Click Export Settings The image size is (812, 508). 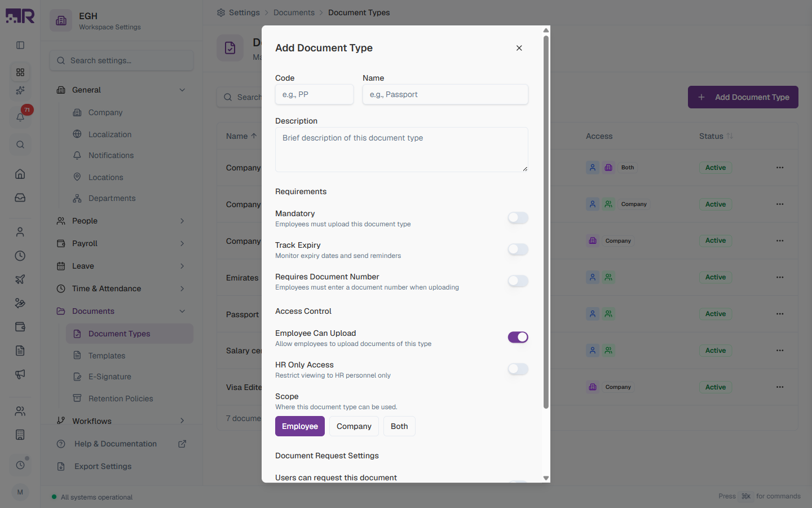121,466
